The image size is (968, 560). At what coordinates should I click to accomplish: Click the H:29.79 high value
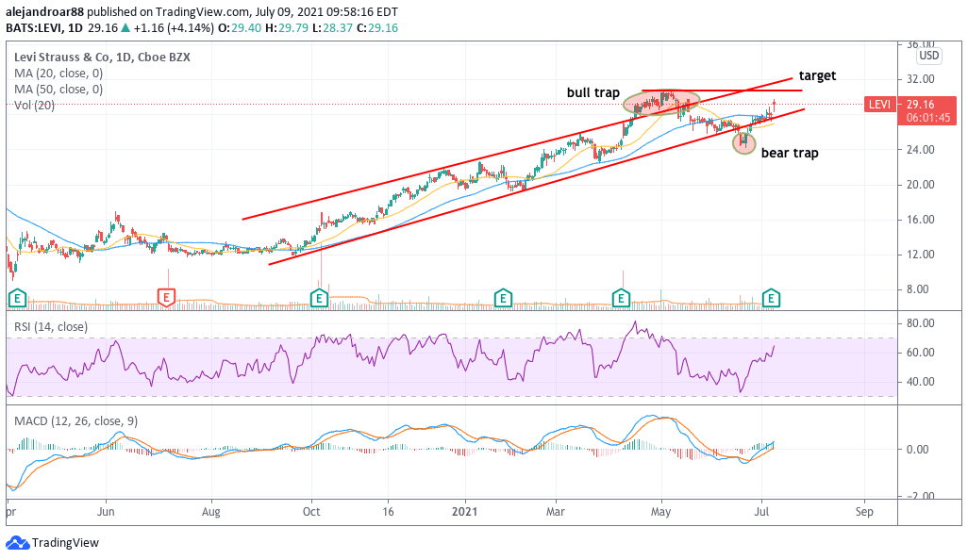tap(287, 27)
